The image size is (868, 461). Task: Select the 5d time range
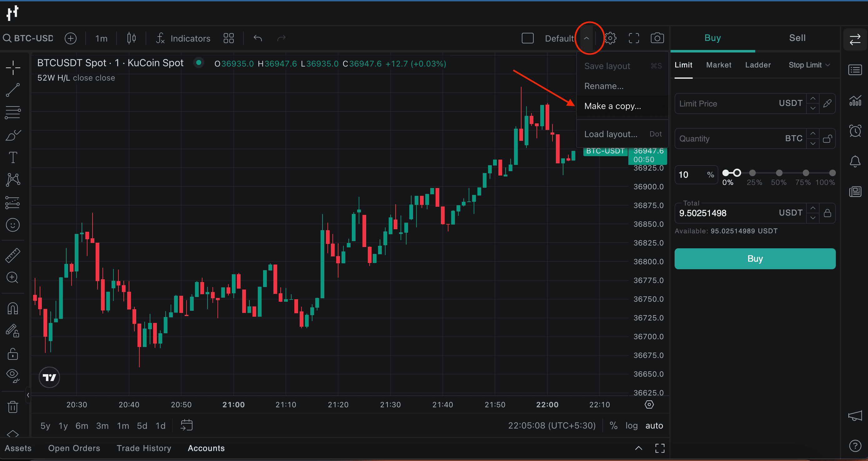(142, 426)
